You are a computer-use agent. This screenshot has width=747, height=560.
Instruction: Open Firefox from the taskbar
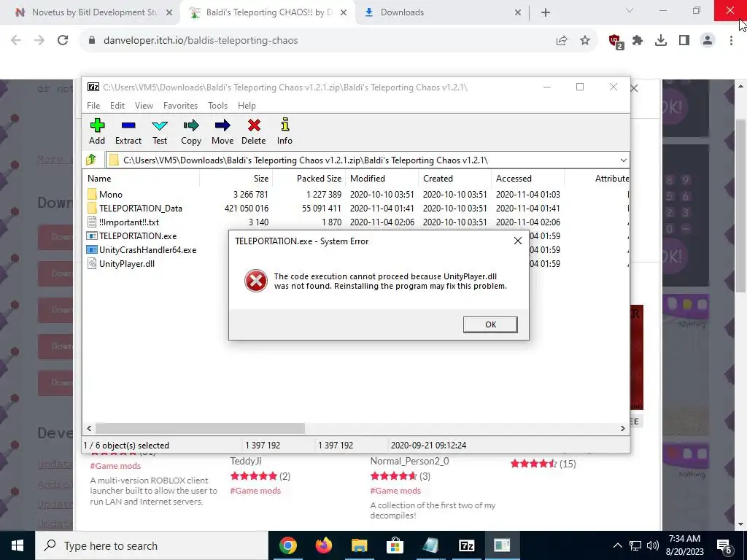pyautogui.click(x=323, y=545)
